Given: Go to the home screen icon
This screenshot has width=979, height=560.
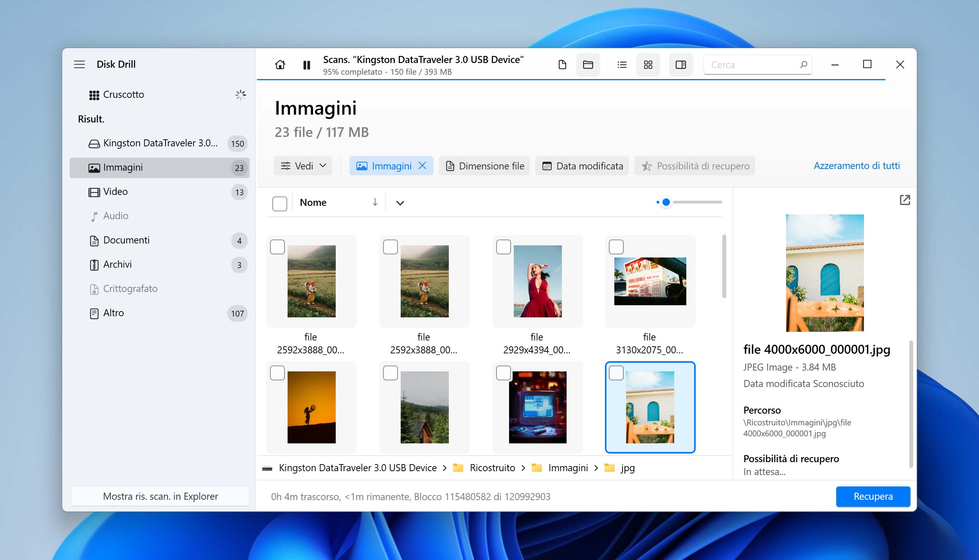Looking at the screenshot, I should point(280,65).
